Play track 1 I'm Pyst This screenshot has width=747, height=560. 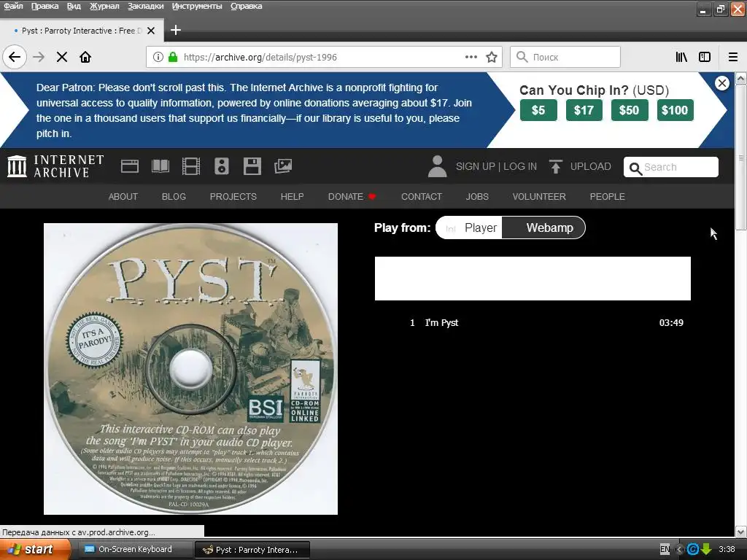[x=533, y=322]
